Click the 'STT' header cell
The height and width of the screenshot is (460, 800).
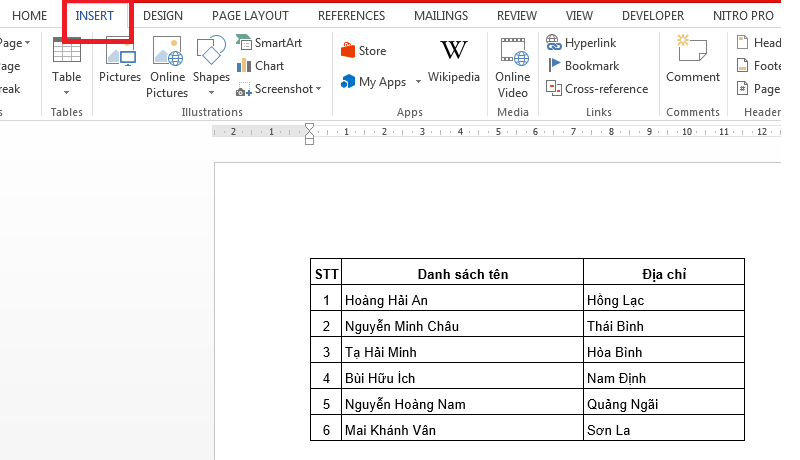326,272
